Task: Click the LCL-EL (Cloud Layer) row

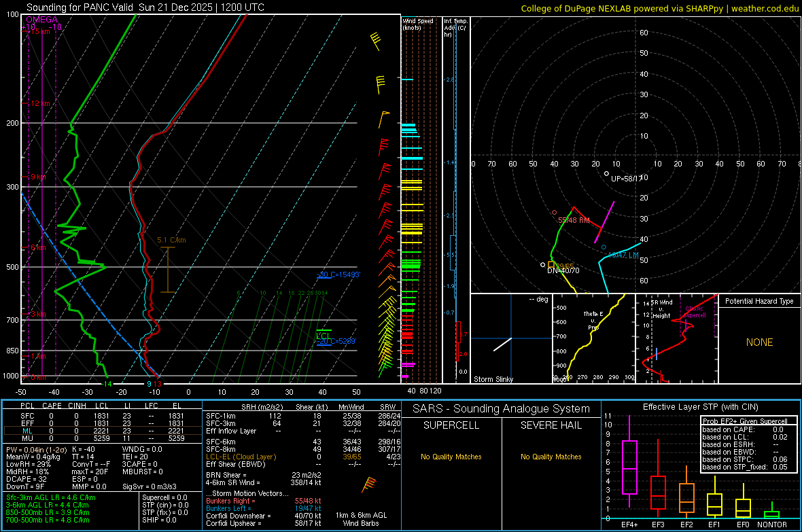Action: coord(303,457)
